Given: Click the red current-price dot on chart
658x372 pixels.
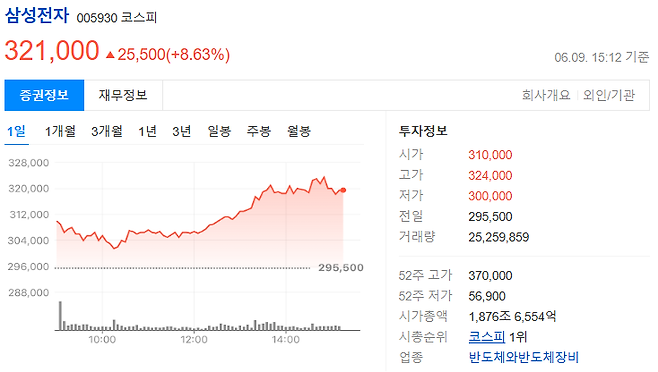Looking at the screenshot, I should pos(343,190).
